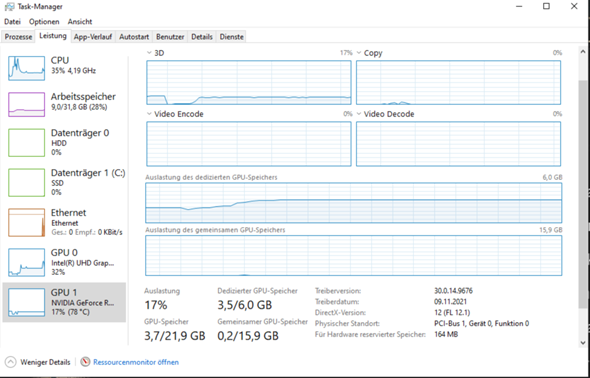Click the Ressourcenmonitor icon at the bottom
This screenshot has width=590, height=378.
[x=85, y=362]
